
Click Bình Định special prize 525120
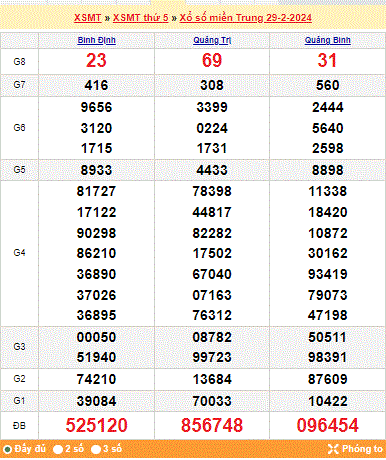tap(96, 425)
